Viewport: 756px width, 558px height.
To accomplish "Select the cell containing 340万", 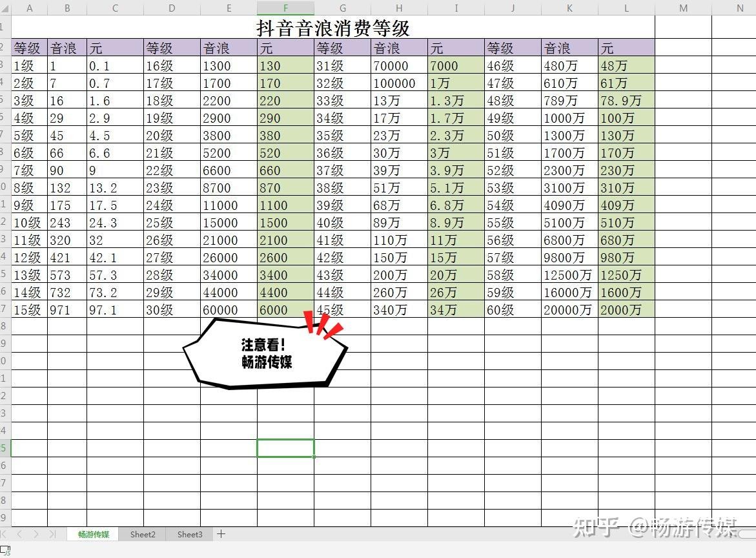I will click(x=399, y=309).
